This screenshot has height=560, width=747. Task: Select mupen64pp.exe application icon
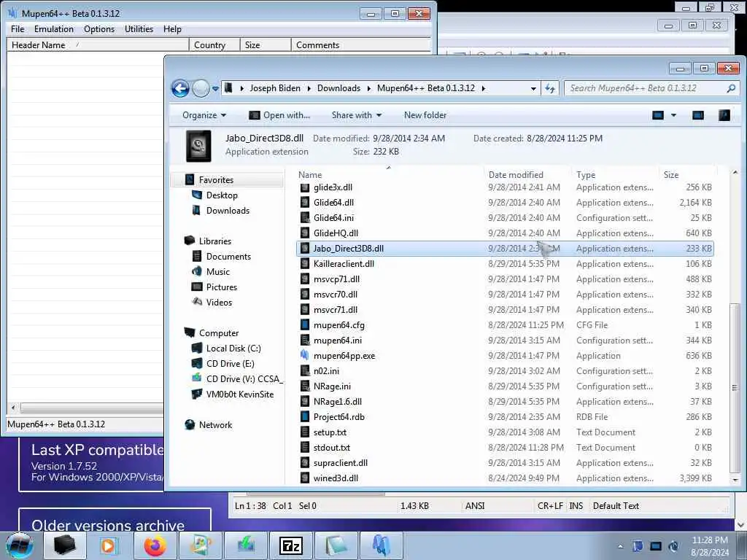pyautogui.click(x=305, y=355)
